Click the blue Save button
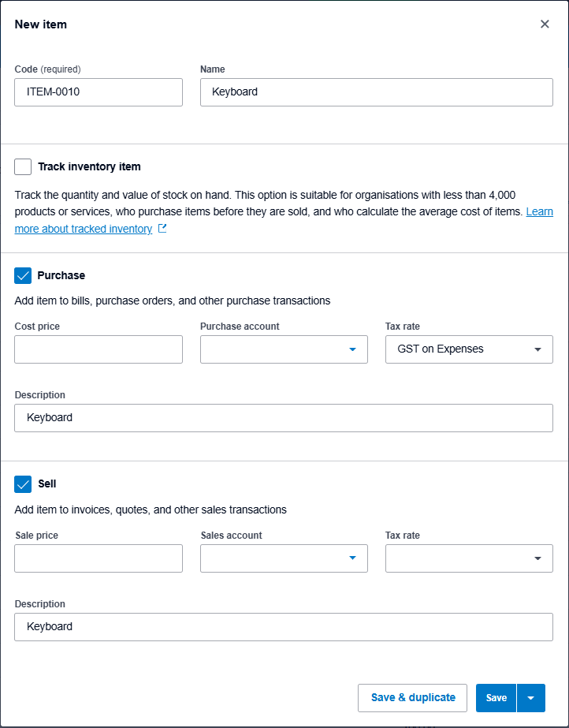Screen dimensions: 569x728 pos(496,698)
